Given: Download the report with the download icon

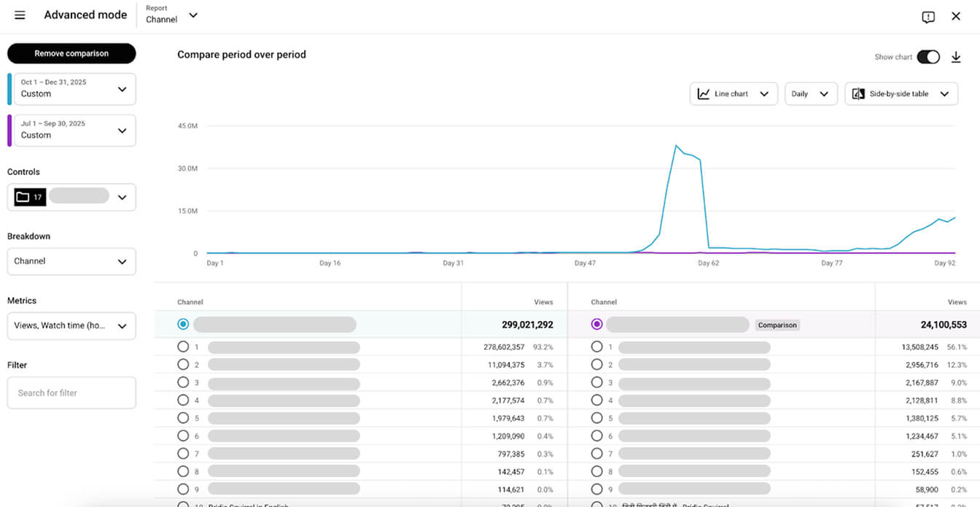Looking at the screenshot, I should point(956,57).
